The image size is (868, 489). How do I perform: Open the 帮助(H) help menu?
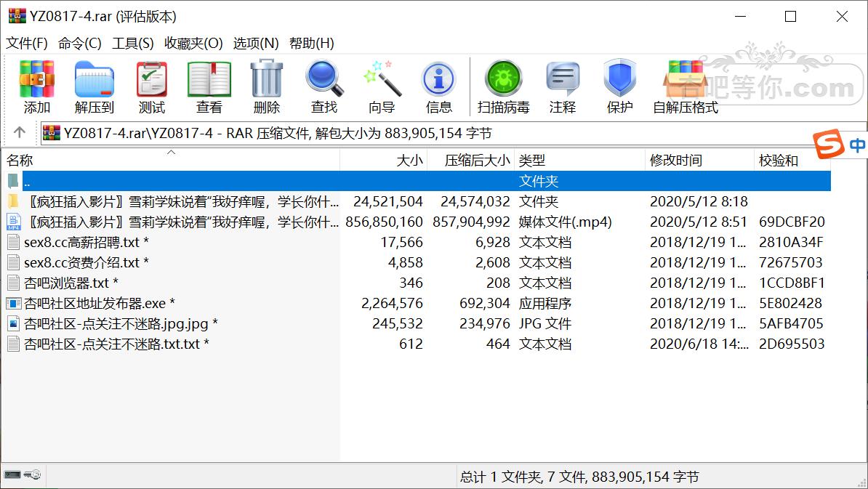(312, 43)
